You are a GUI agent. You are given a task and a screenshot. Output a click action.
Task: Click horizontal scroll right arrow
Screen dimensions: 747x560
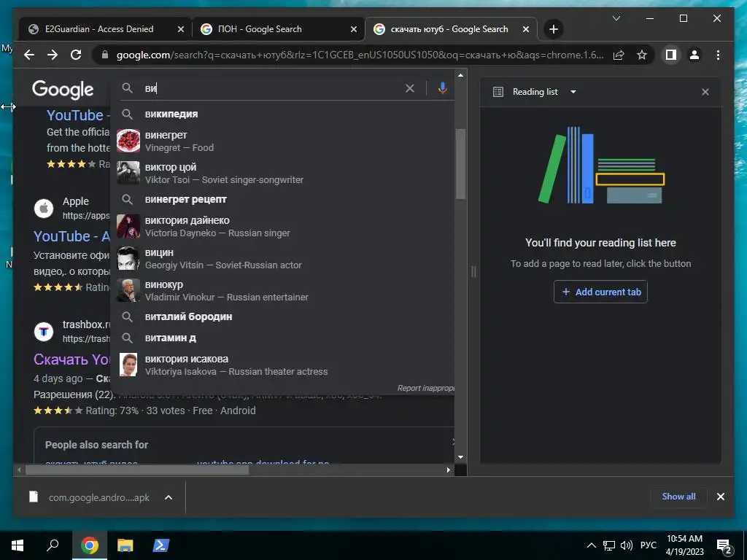pyautogui.click(x=449, y=470)
